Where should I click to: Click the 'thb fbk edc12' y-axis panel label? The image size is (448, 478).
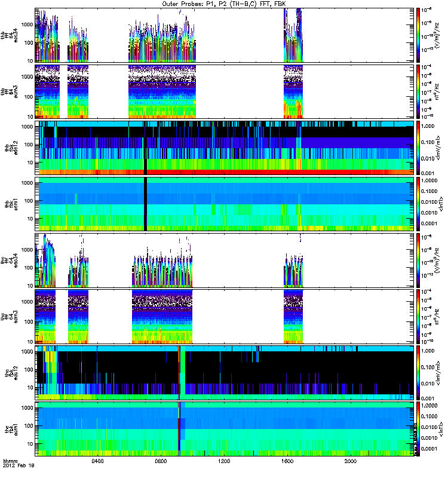(x=11, y=148)
